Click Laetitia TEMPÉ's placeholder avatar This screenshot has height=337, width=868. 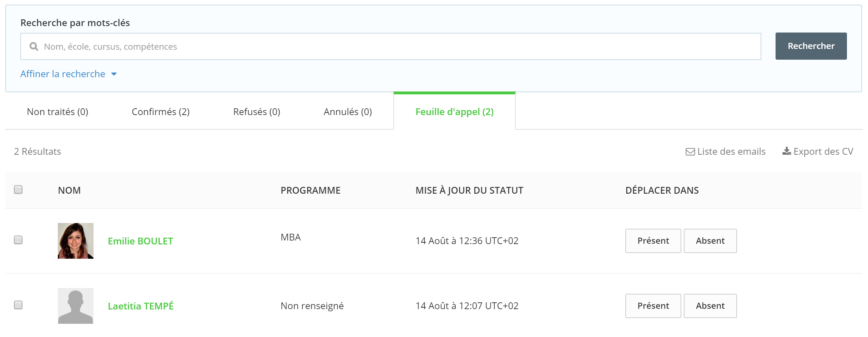(76, 306)
